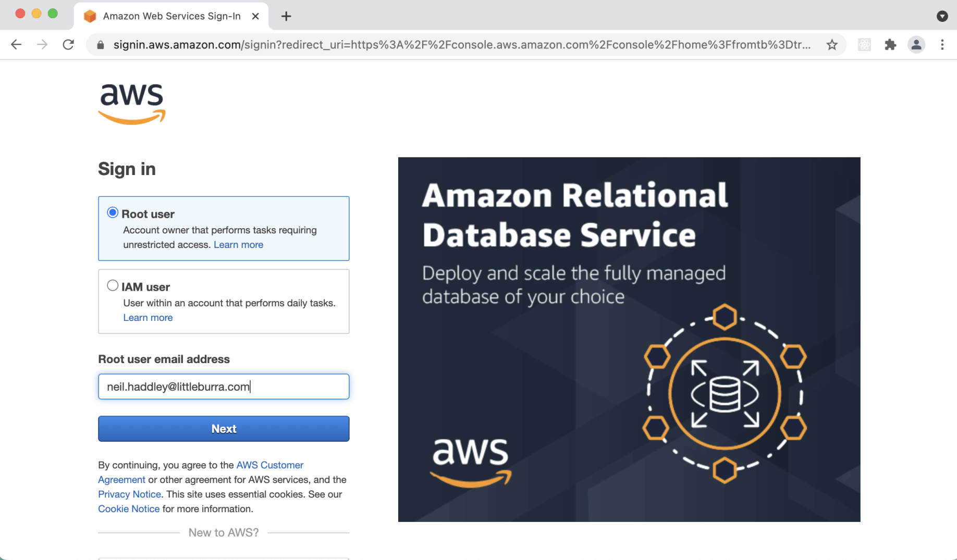Reload the sign-in page
957x560 pixels.
pyautogui.click(x=68, y=45)
